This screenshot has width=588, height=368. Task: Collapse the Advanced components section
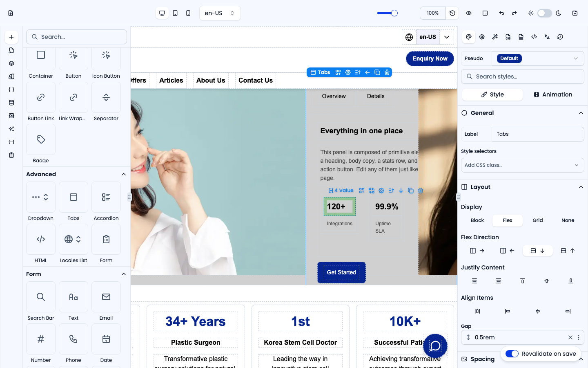tap(124, 174)
